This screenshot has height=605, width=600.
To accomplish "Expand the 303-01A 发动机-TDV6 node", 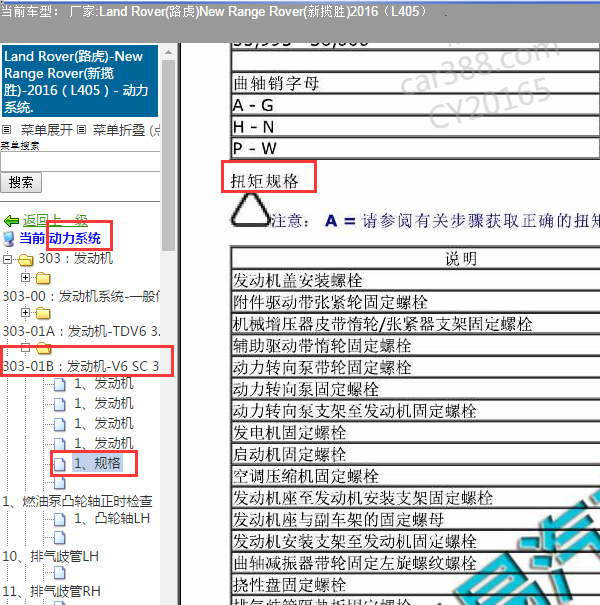I will (25, 313).
